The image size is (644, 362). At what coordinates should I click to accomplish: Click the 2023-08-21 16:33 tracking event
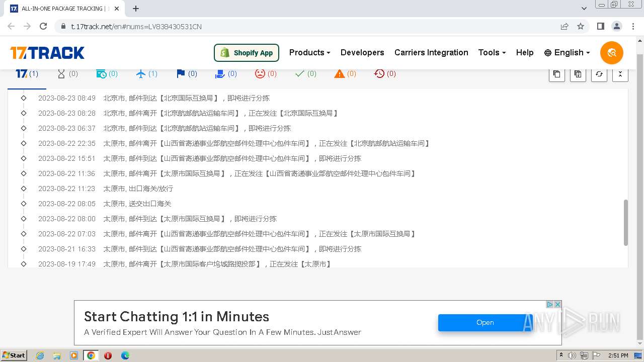tap(200, 249)
